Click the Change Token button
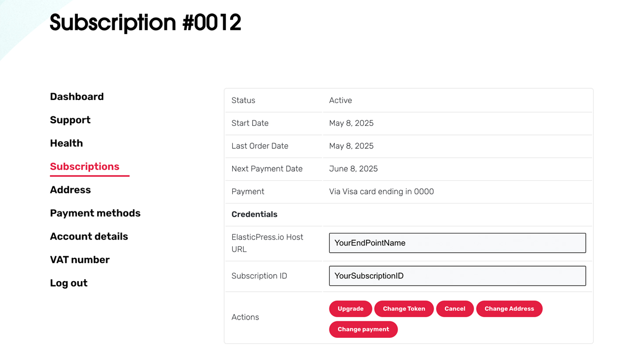This screenshot has height=351, width=644. (x=404, y=309)
